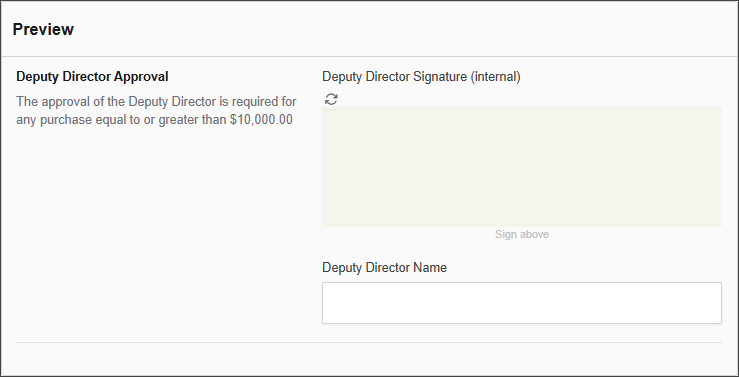Viewport: 739px width, 377px height.
Task: Click inside the beige signature pad
Action: [522, 166]
